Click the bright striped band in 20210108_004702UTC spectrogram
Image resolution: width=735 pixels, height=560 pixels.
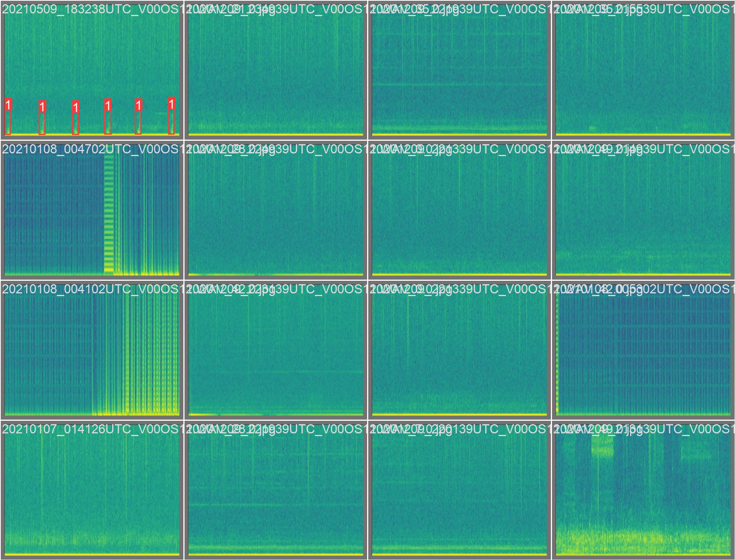click(x=109, y=214)
